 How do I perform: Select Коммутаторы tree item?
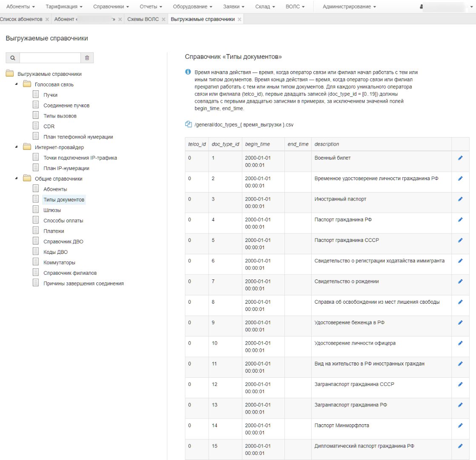(x=60, y=263)
